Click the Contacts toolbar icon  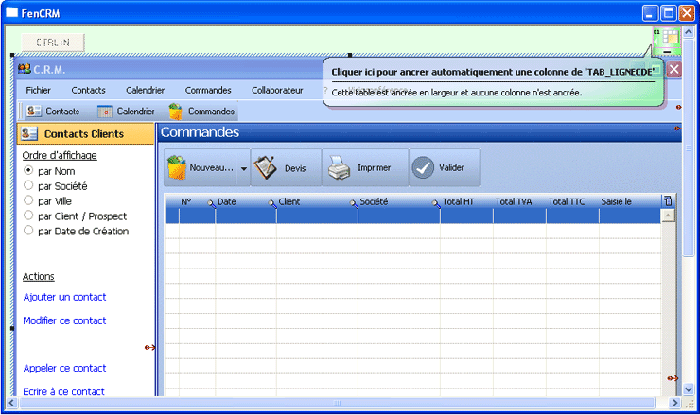point(34,111)
